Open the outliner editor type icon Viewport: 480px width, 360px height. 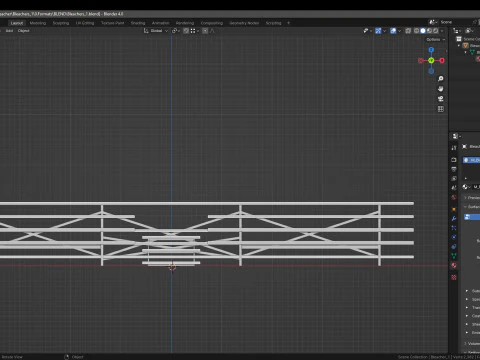456,31
